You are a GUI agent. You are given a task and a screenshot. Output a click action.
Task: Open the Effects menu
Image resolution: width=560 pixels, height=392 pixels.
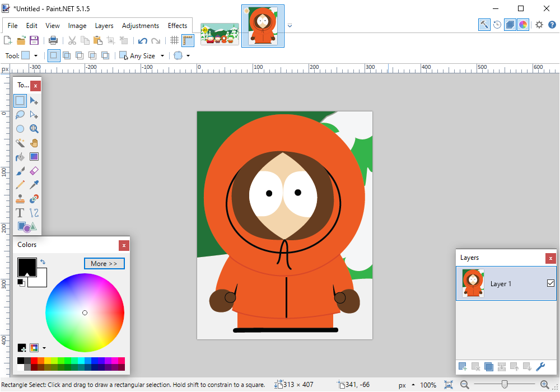[178, 26]
